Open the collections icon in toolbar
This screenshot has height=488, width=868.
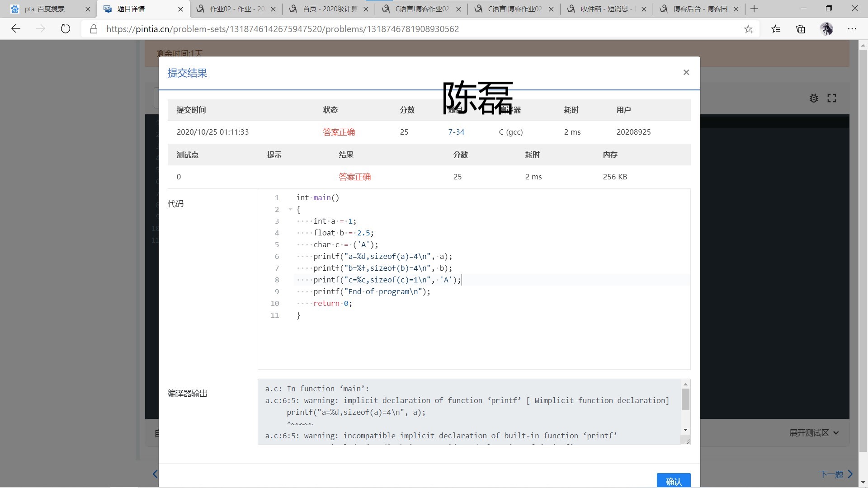801,29
